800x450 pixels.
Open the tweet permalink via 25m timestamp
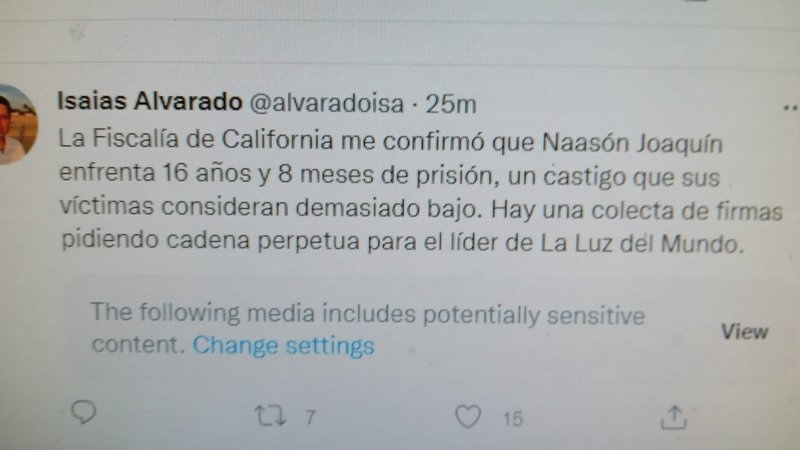[x=451, y=104]
